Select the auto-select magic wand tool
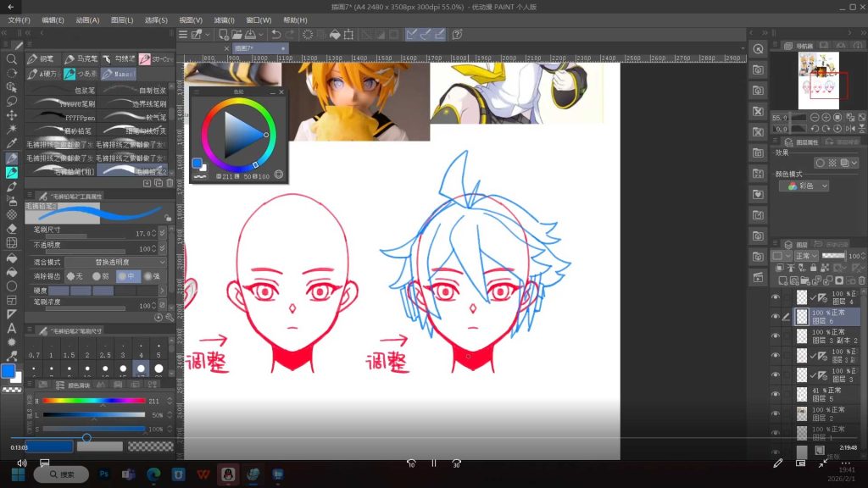Screen dimensions: 868x488 pos(11,129)
